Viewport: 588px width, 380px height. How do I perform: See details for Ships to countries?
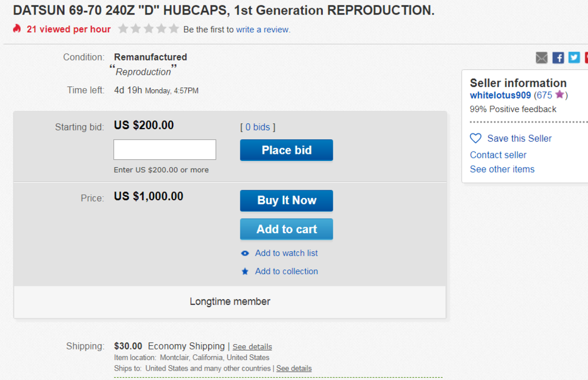[x=294, y=368]
